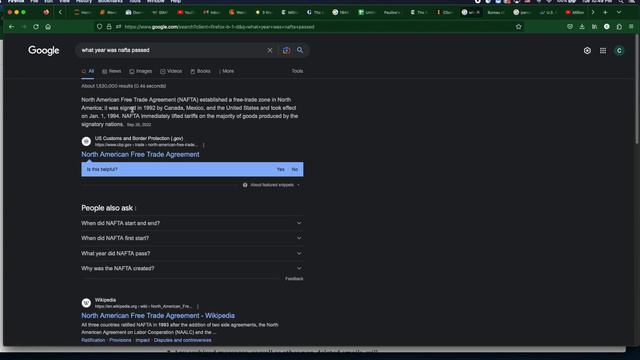Switch to the Bureau browser tab
This screenshot has height=360, width=640.
coord(496,12)
